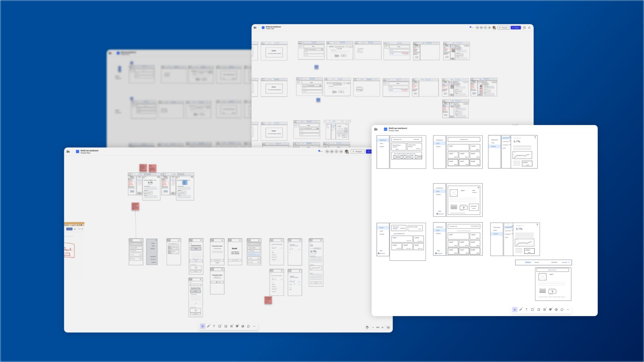Image resolution: width=644 pixels, height=362 pixels.
Task: Open the help icon beside the bell in the top window
Action: 525,28
